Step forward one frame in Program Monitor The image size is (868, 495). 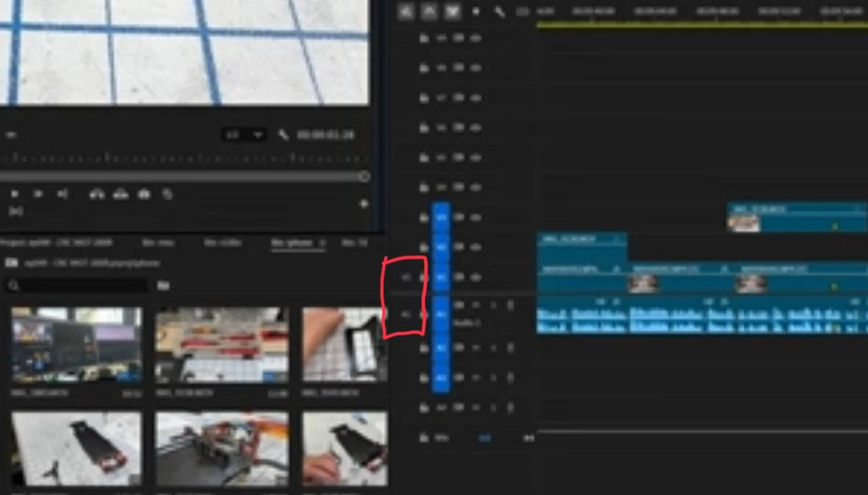(x=38, y=194)
